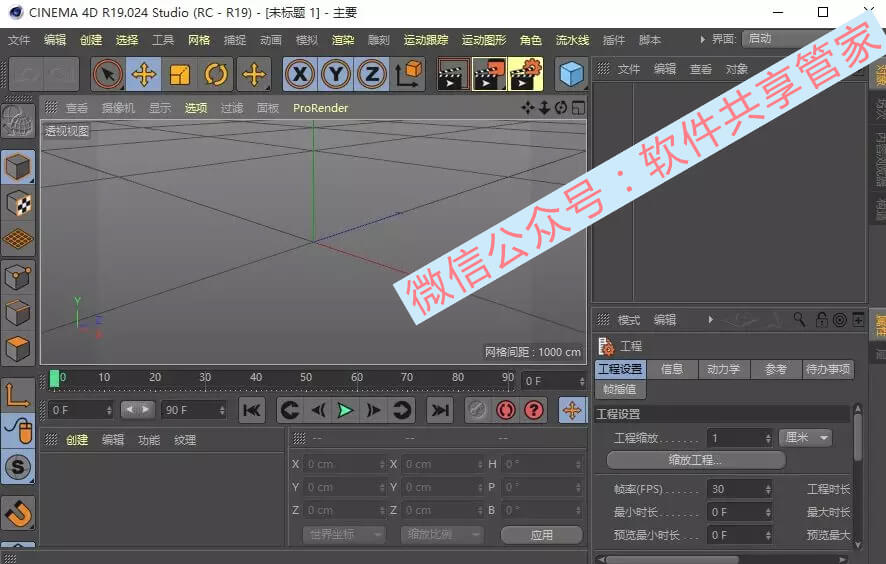886x564 pixels.
Task: Activate the Scale tool
Action: (x=179, y=74)
